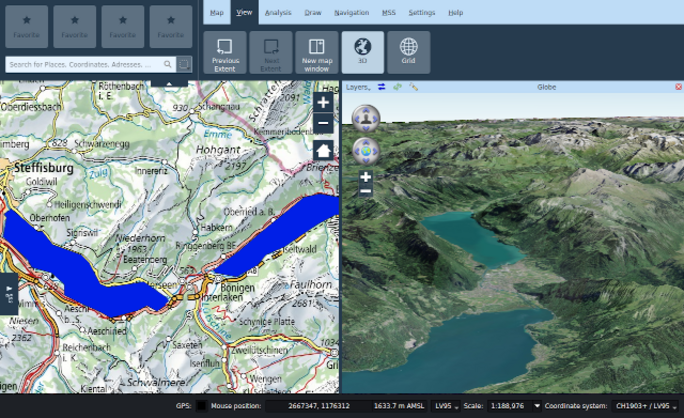Viewport: 684px width, 418px height.
Task: Open the Coordinate system CH1903+ dropdown
Action: click(x=646, y=405)
